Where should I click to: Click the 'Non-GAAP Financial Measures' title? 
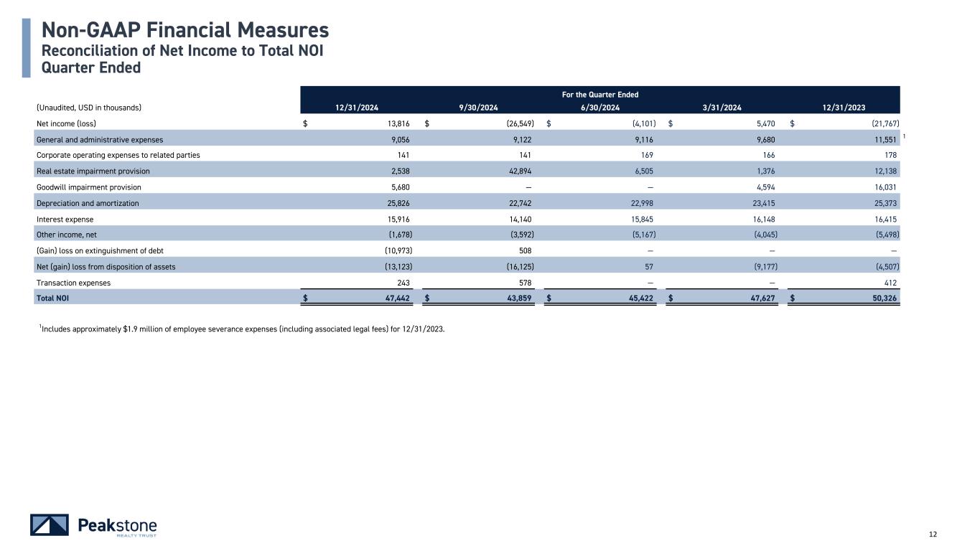(185, 30)
